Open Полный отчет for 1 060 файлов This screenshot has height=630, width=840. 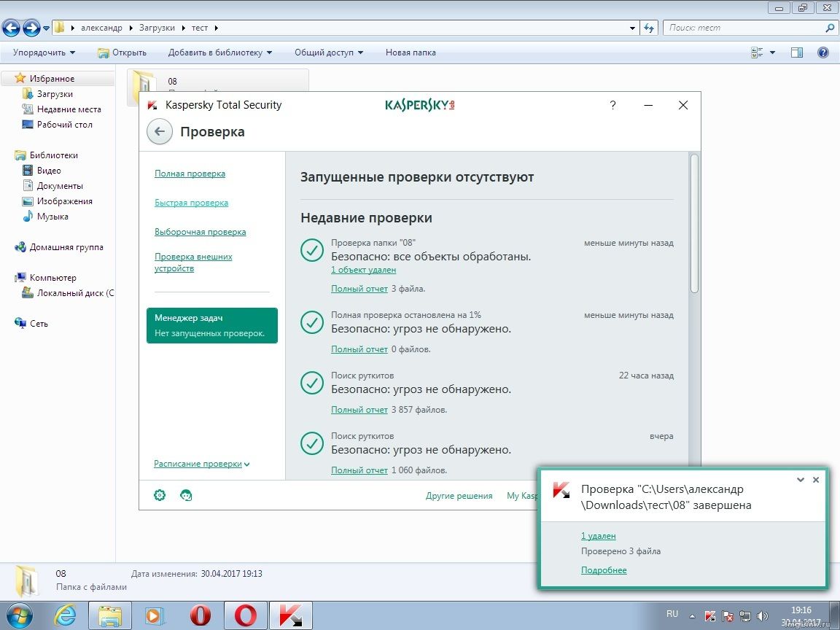pos(359,470)
